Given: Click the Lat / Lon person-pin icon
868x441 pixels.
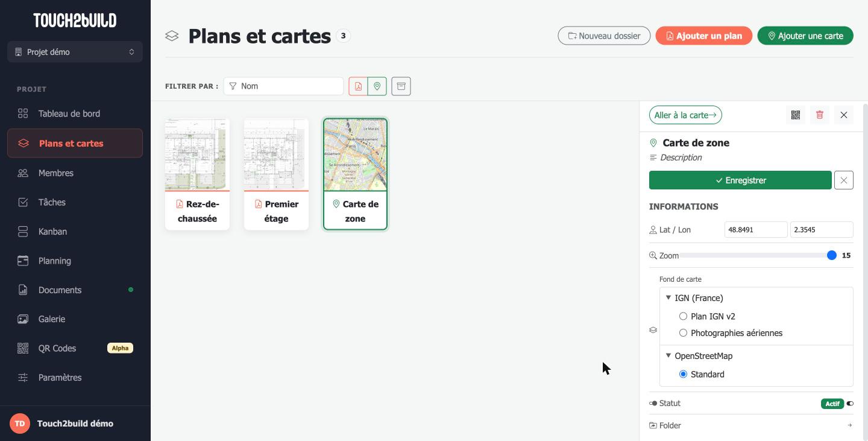Looking at the screenshot, I should (653, 230).
